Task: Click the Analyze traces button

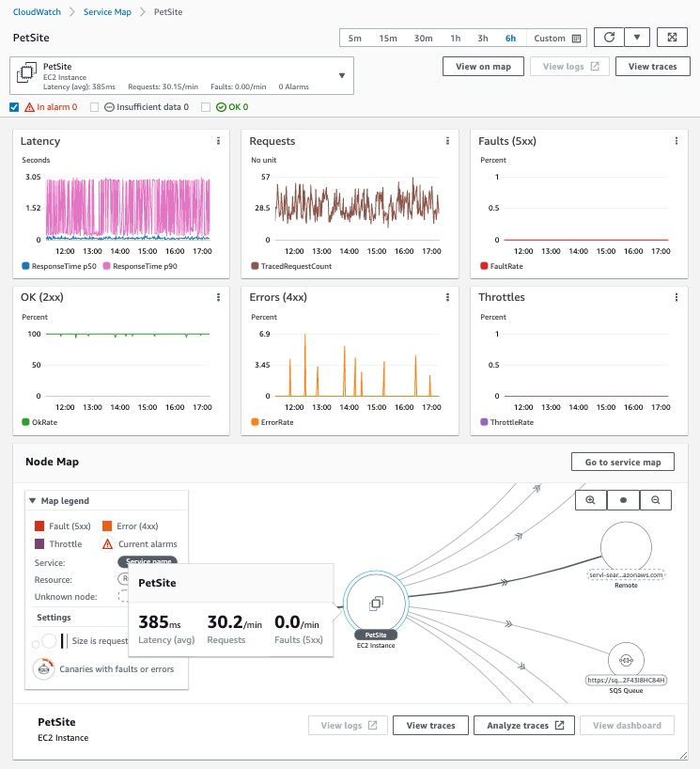Action: point(524,725)
